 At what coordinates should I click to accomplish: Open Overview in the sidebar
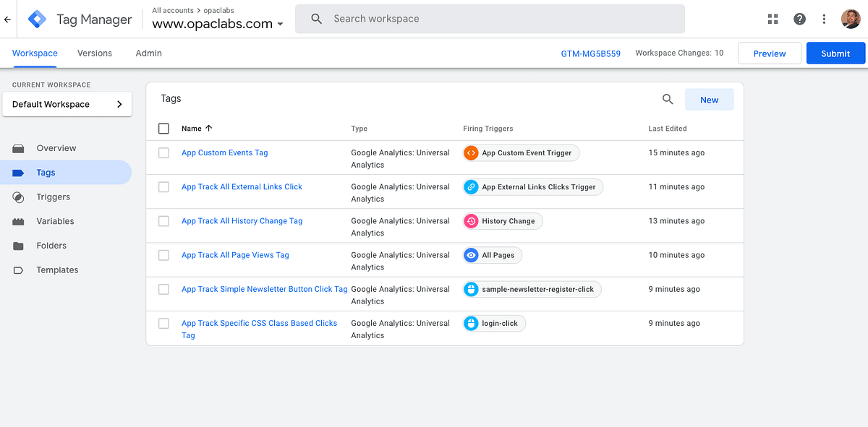pyautogui.click(x=56, y=148)
